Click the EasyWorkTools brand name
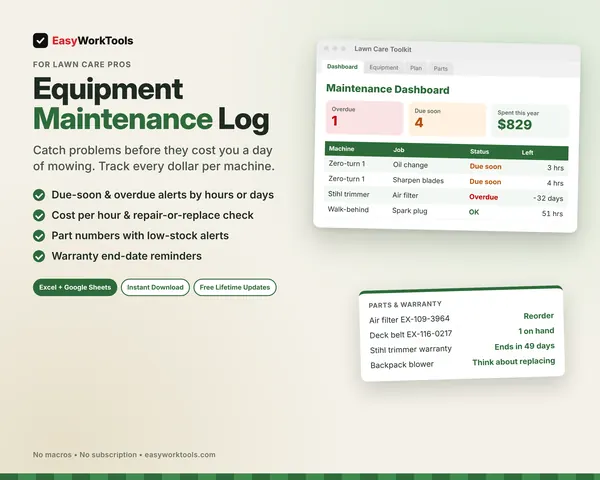The height and width of the screenshot is (480, 600). point(93,41)
